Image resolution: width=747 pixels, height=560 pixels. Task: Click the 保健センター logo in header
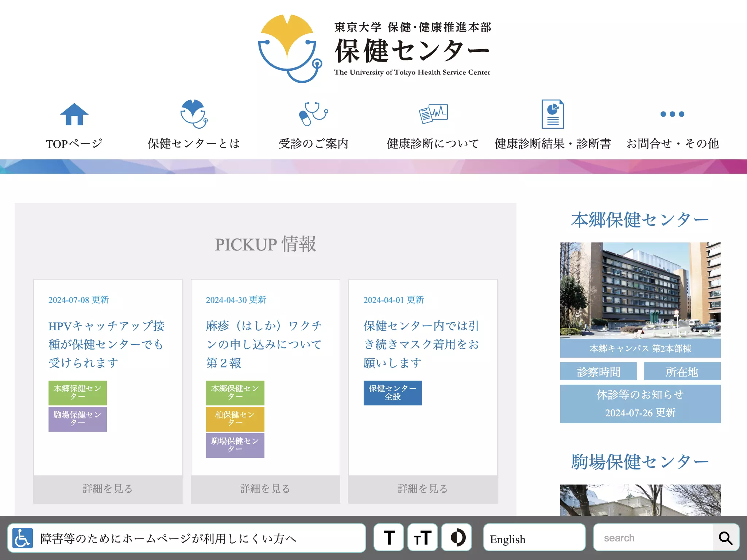click(374, 48)
